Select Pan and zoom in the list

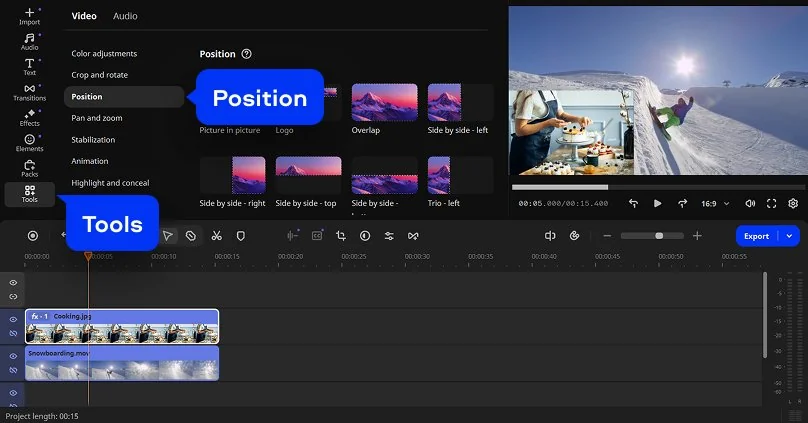click(x=97, y=118)
